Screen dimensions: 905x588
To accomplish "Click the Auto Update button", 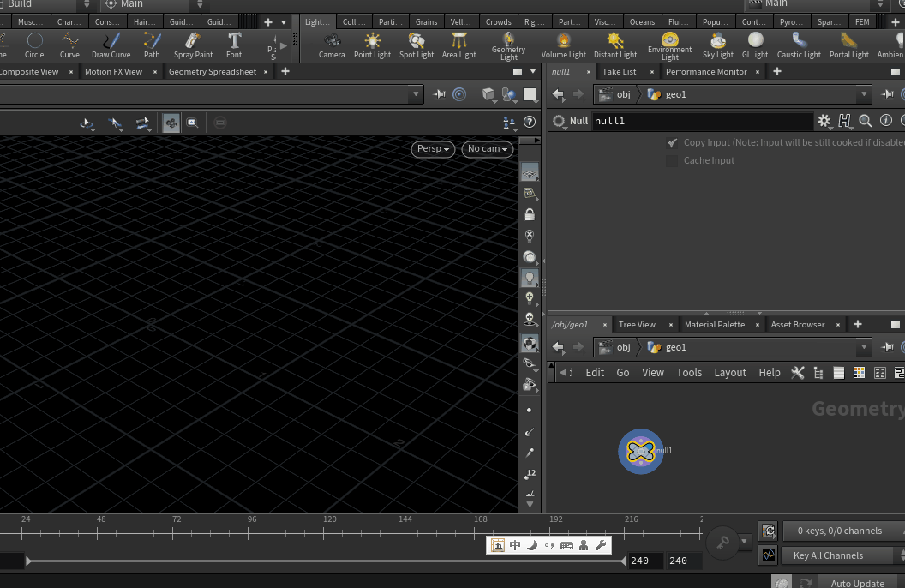I will coord(857,583).
